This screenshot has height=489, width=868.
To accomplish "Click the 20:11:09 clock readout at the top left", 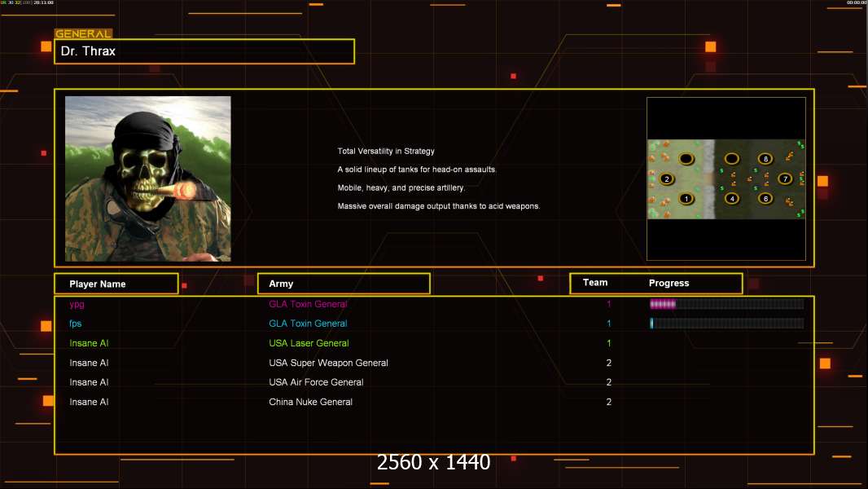I will click(44, 2).
